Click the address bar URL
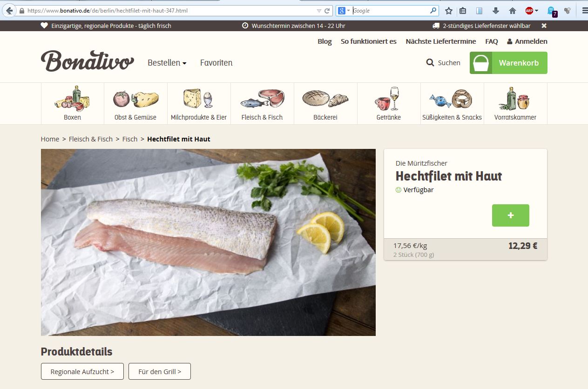This screenshot has width=588, height=389. (x=108, y=10)
